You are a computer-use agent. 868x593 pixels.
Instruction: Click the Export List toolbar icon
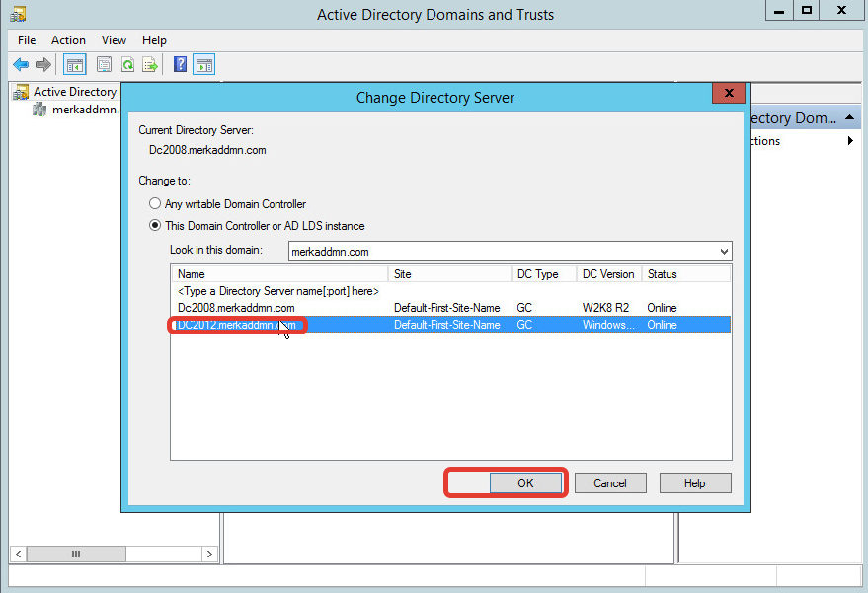pos(150,65)
